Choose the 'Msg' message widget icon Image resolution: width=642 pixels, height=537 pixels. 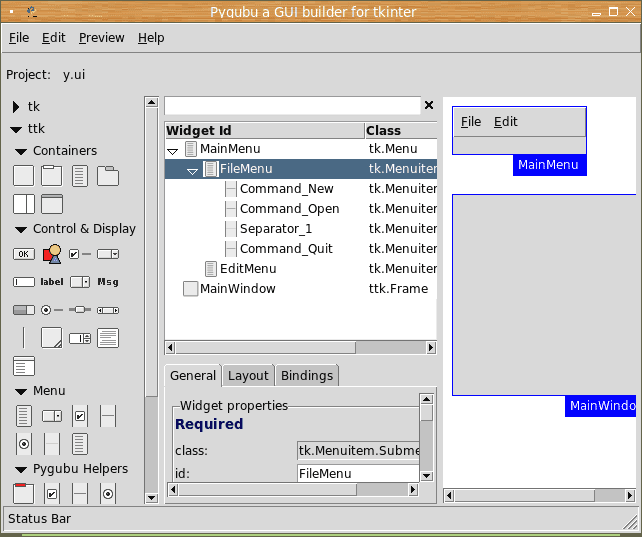tap(108, 282)
